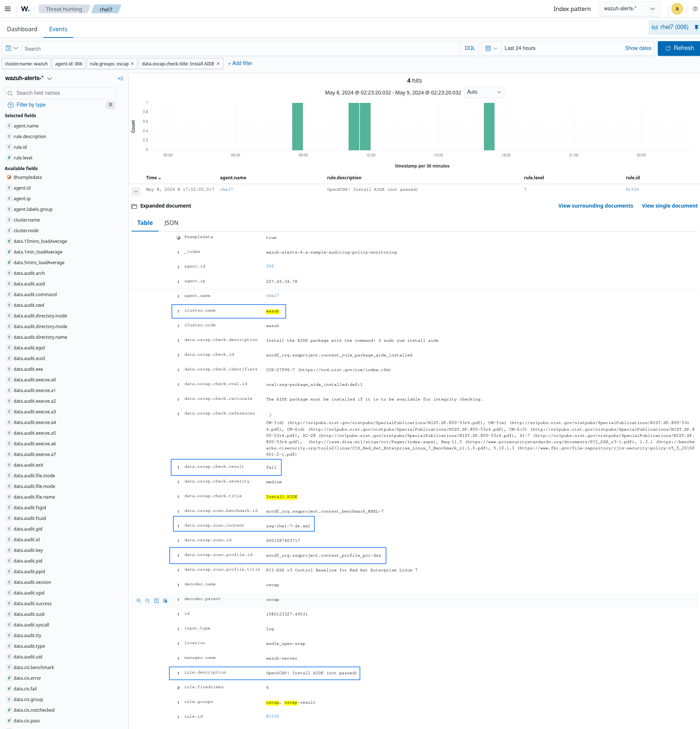The width and height of the screenshot is (700, 729).
Task: Select the Table document tab
Action: pos(145,223)
